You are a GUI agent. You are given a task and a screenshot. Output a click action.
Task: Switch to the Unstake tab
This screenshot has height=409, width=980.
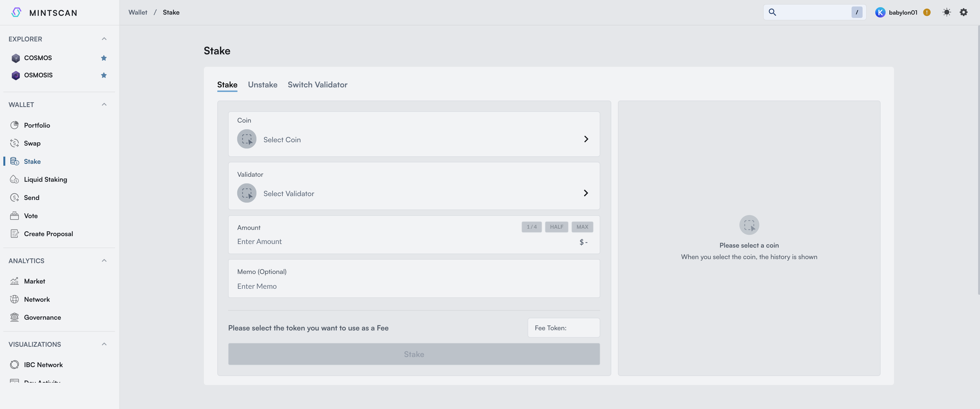(263, 84)
